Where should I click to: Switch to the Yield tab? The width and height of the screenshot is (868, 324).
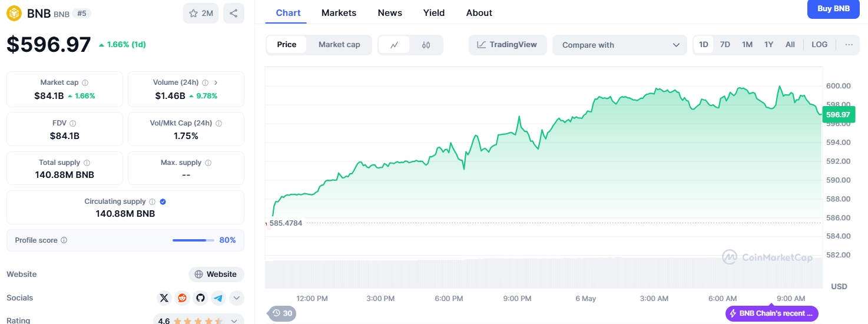click(434, 13)
